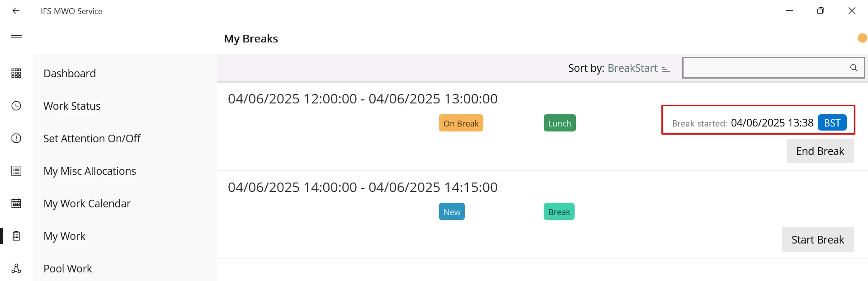Toggle sort order icon next to BreakStart
Image resolution: width=868 pixels, height=281 pixels.
[665, 69]
